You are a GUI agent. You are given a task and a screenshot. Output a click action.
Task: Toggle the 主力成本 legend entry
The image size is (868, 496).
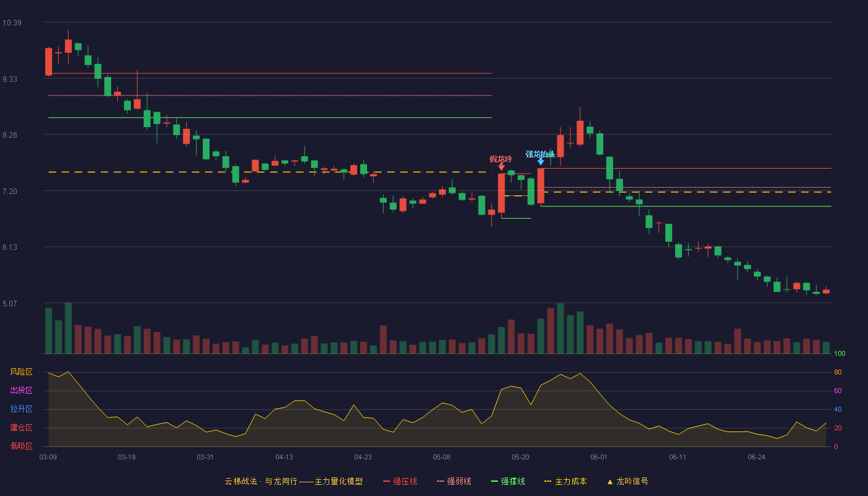tap(565, 482)
